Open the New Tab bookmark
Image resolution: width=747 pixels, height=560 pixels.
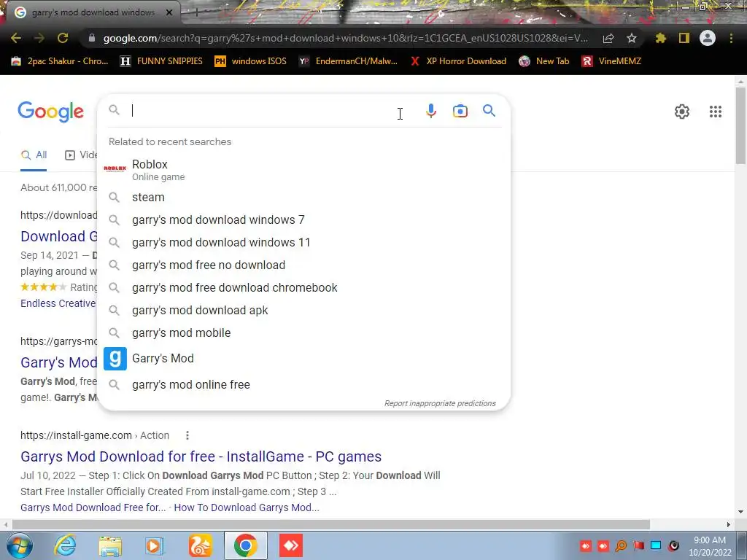[544, 61]
